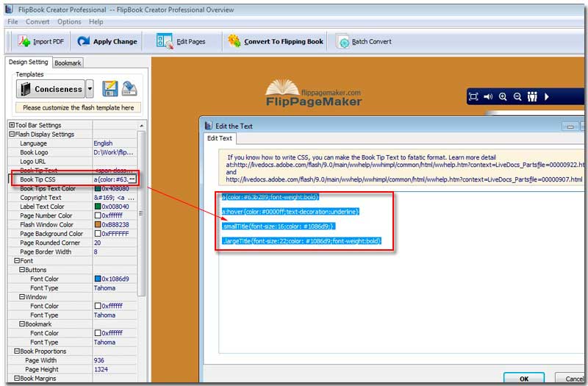
Task: Collapse the Book Margins group
Action: point(17,378)
